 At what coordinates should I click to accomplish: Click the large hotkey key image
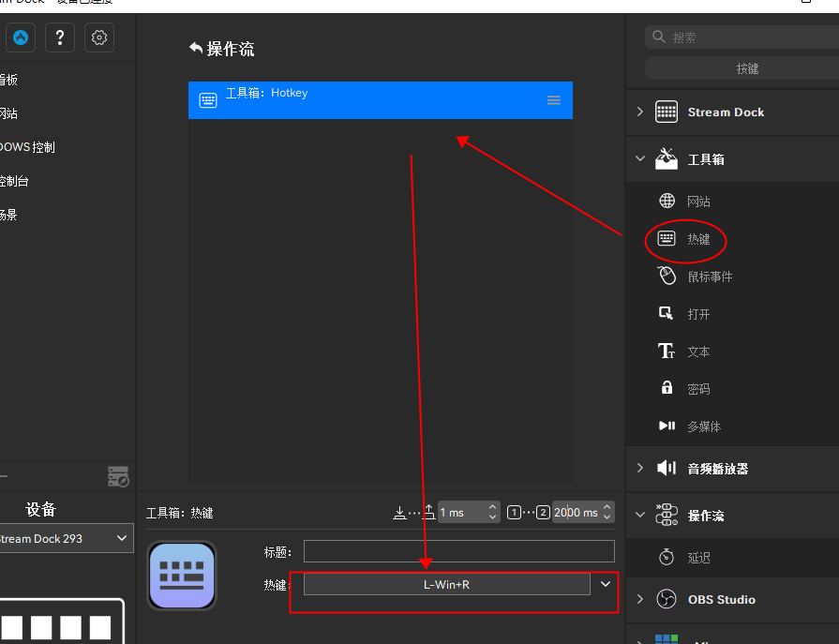(182, 576)
